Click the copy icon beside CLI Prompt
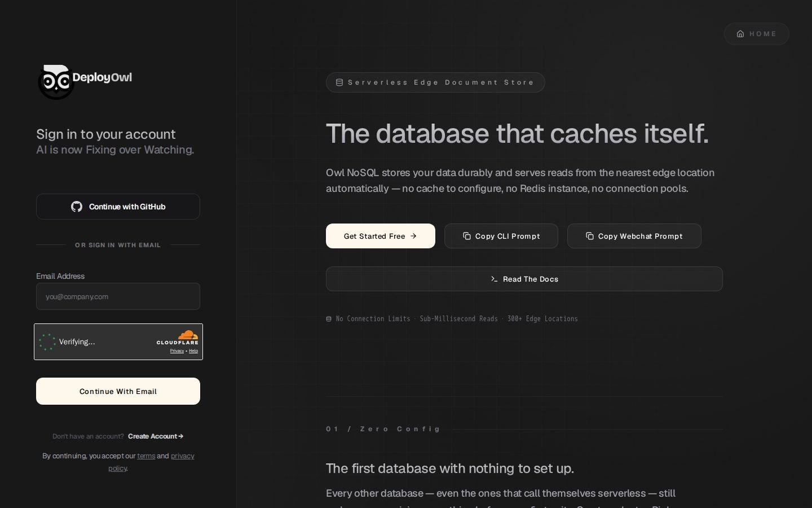Image resolution: width=812 pixels, height=508 pixels. pyautogui.click(x=467, y=236)
